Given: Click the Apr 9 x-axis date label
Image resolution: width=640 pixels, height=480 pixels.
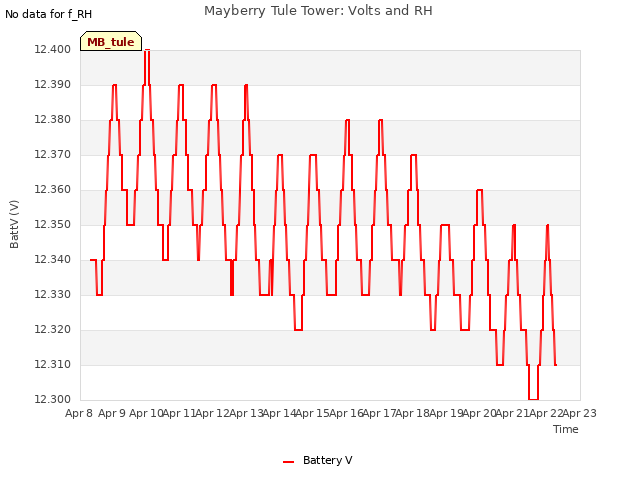Looking at the screenshot, I should [x=112, y=413].
